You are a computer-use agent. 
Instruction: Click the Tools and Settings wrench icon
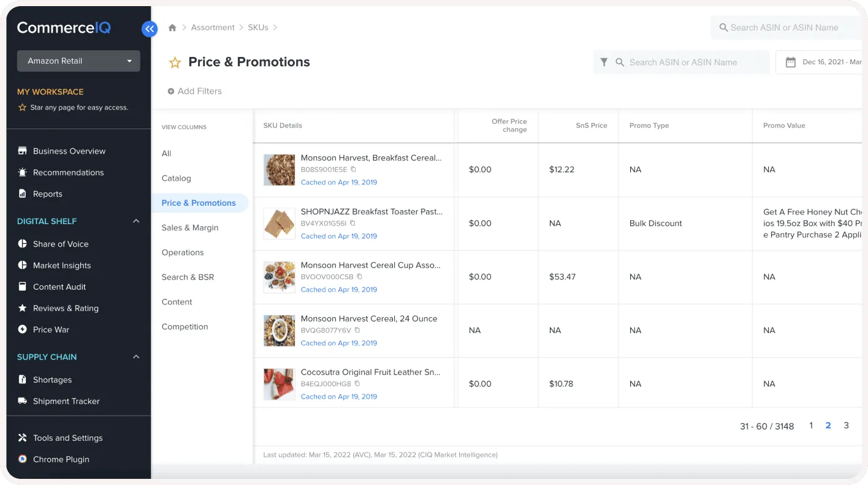[23, 438]
